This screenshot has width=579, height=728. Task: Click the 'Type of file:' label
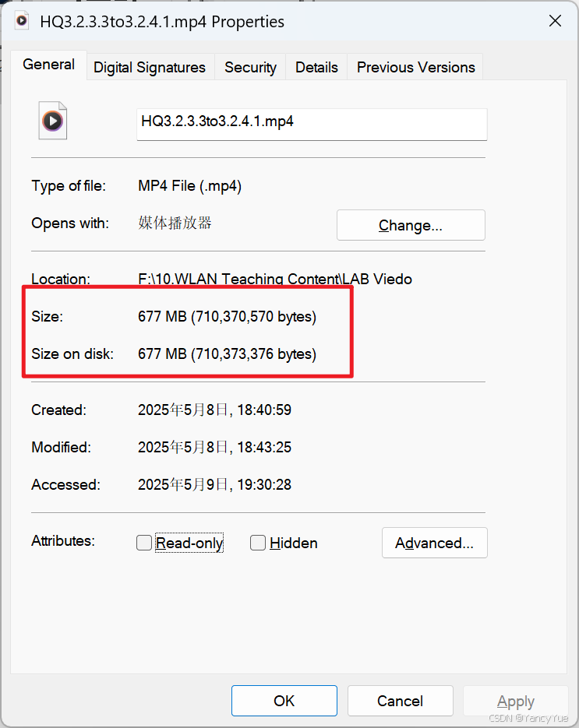tap(69, 186)
